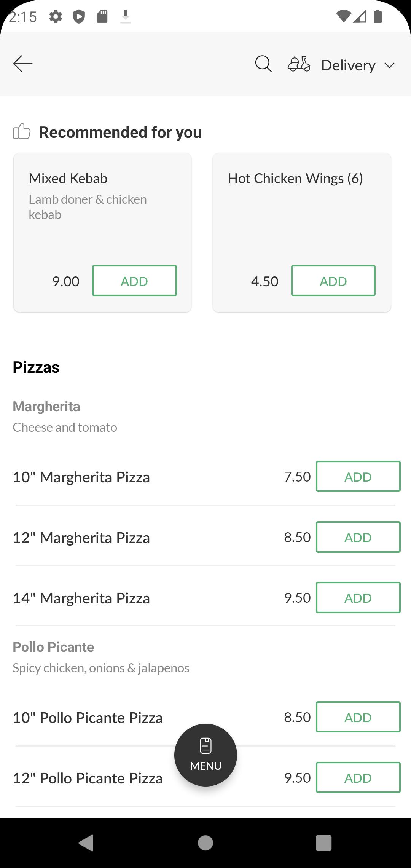Select the Delivery order type label
The width and height of the screenshot is (411, 868).
click(x=348, y=65)
